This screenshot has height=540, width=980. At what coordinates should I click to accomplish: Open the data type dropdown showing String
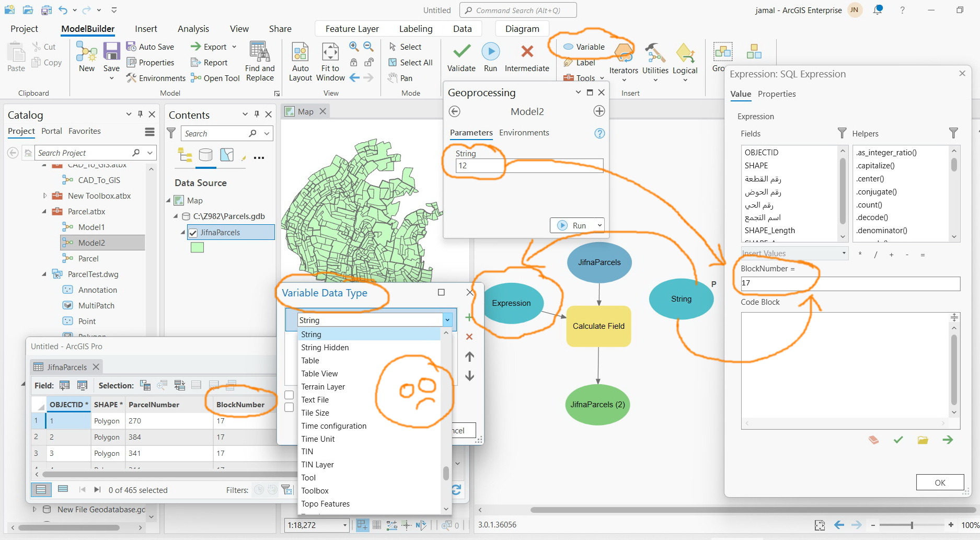447,319
